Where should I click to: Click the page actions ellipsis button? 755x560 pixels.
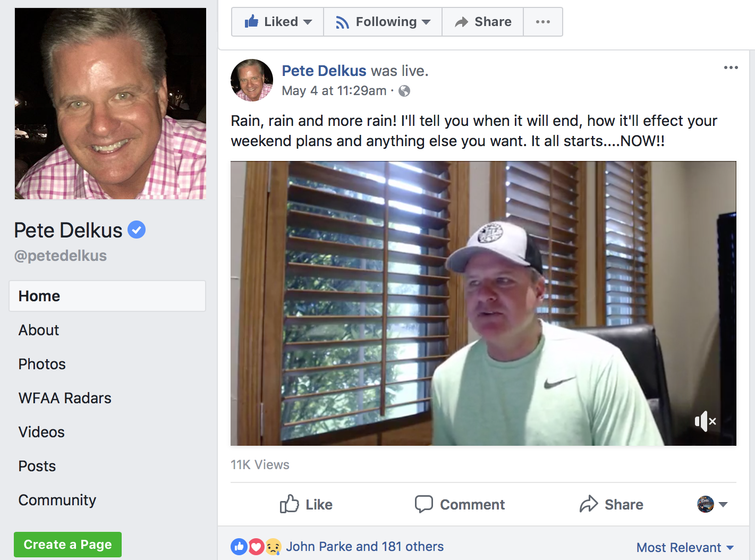click(542, 22)
